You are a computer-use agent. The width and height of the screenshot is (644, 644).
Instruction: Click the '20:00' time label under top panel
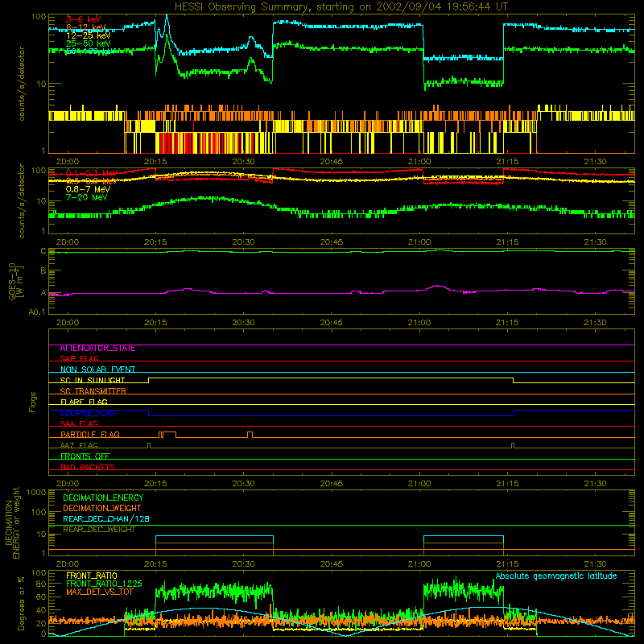(x=68, y=162)
